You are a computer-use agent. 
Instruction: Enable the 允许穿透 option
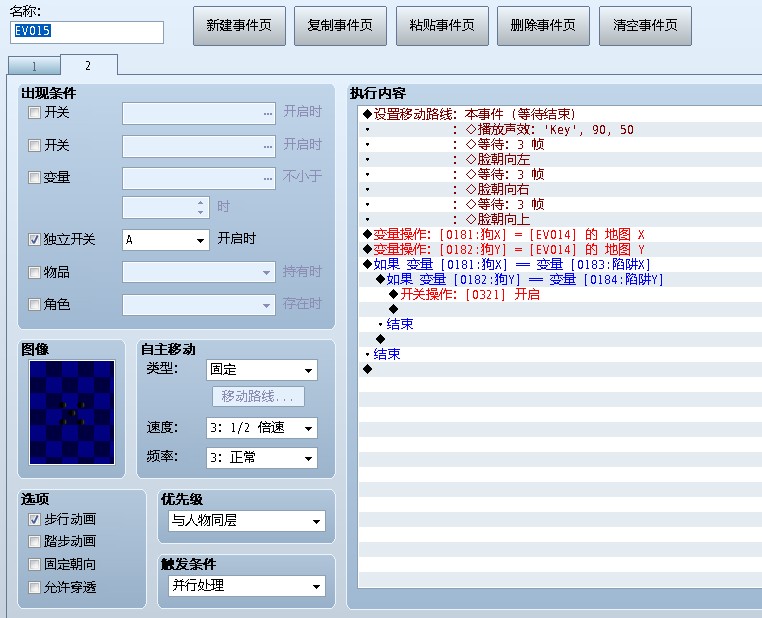click(34, 587)
